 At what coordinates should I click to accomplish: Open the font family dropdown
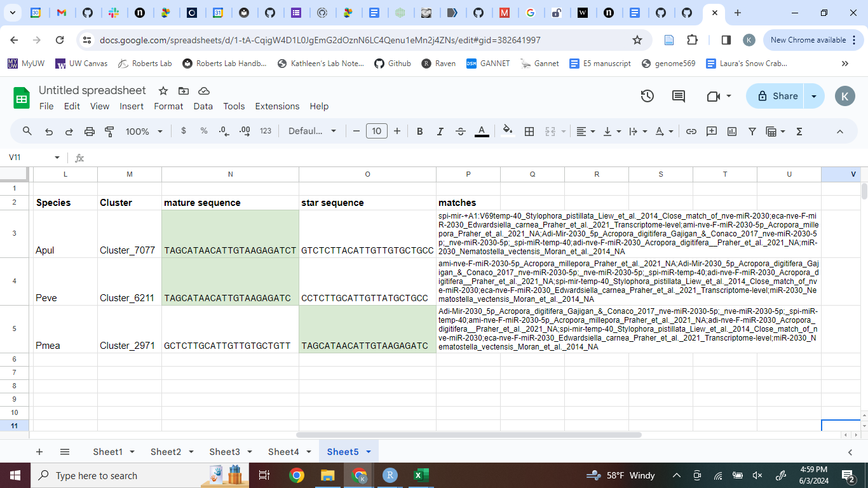tap(312, 132)
